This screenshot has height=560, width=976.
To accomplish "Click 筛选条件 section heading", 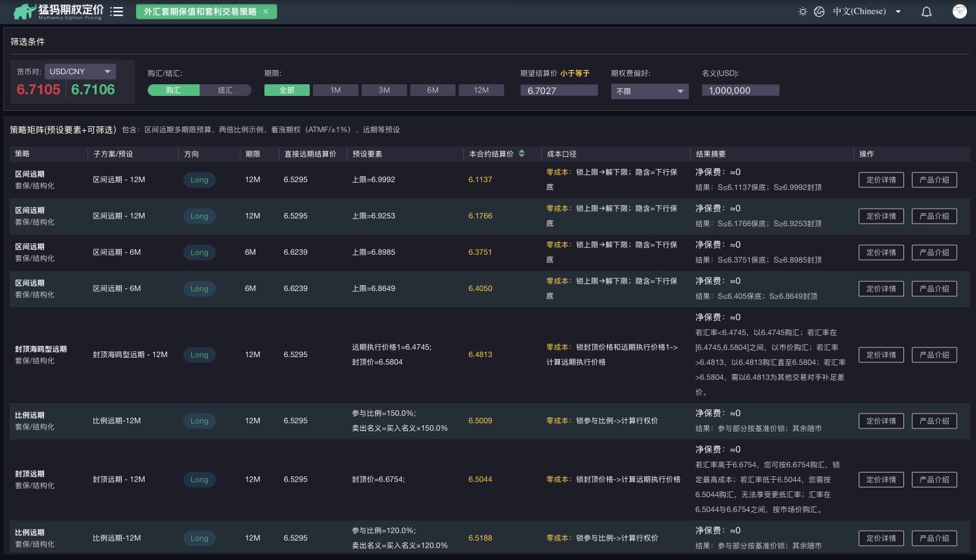I will 27,41.
